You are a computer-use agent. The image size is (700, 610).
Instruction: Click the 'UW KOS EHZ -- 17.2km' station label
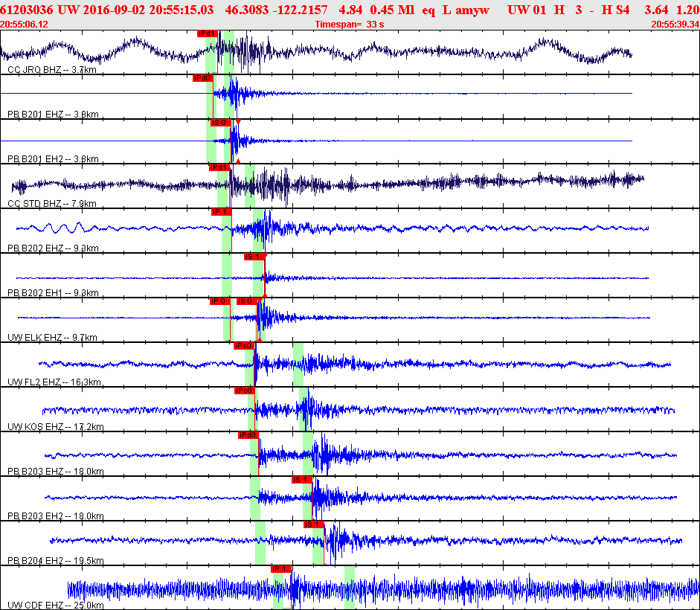tap(56, 427)
